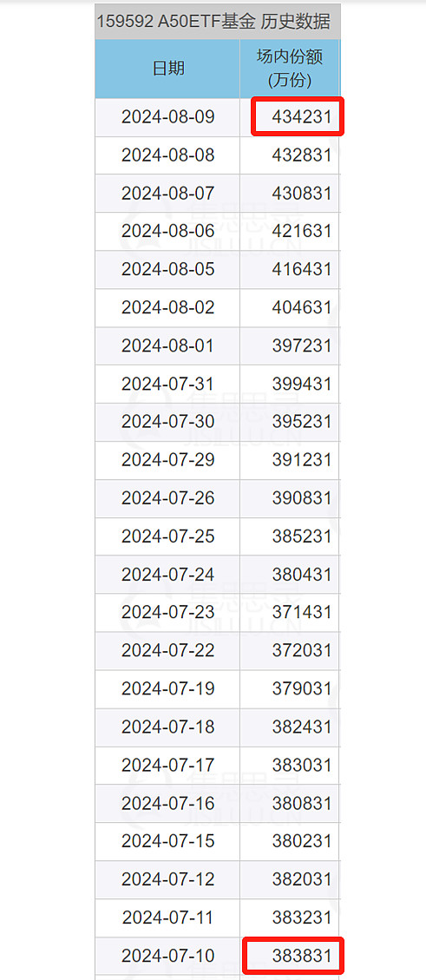Click share value 391231
The image size is (426, 980).
click(x=302, y=460)
